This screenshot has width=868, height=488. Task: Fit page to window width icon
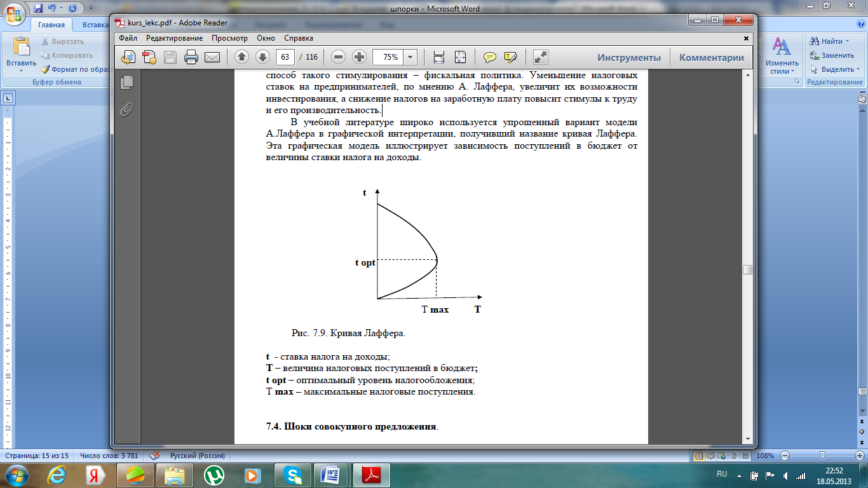coord(439,57)
